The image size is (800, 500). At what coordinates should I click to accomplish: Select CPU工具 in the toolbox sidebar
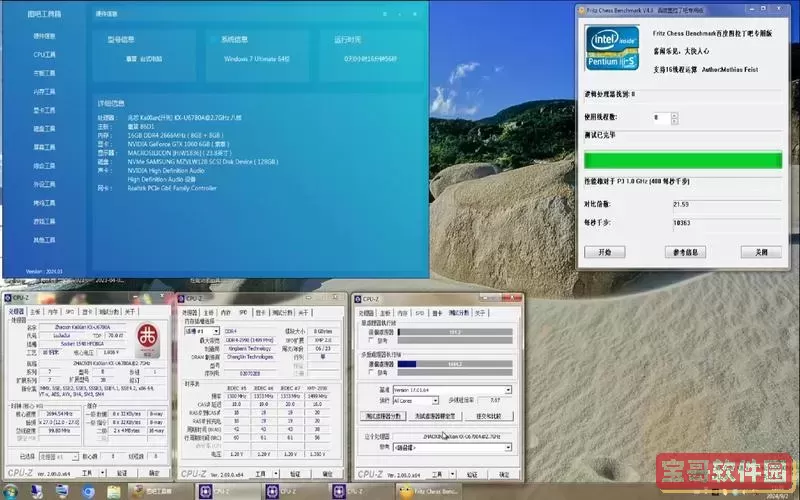pos(44,55)
